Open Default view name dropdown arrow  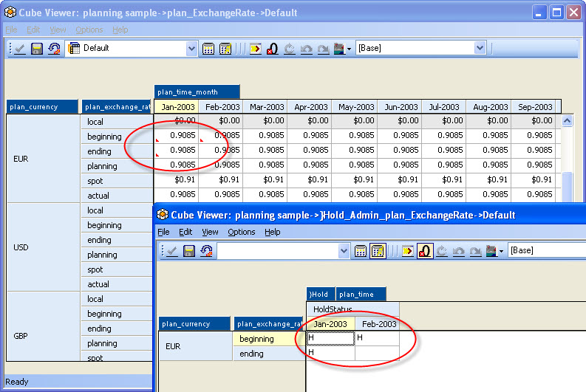191,48
